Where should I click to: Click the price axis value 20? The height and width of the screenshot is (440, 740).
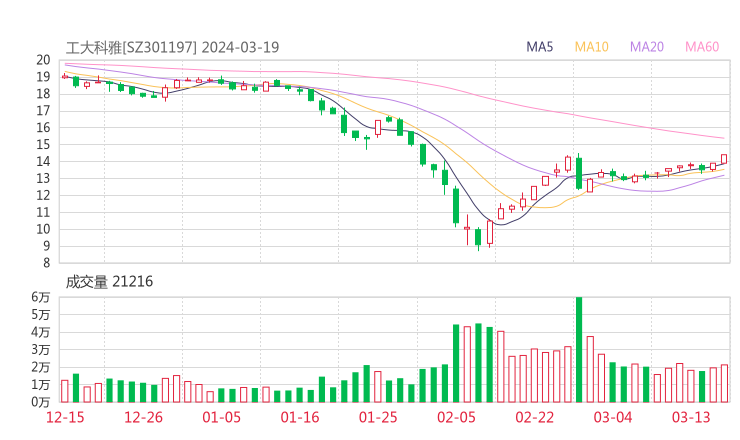tap(43, 60)
